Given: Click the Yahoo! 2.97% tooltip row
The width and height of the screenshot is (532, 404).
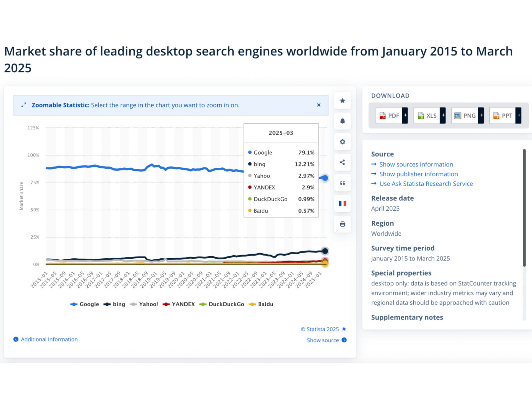Looking at the screenshot, I should 281,176.
